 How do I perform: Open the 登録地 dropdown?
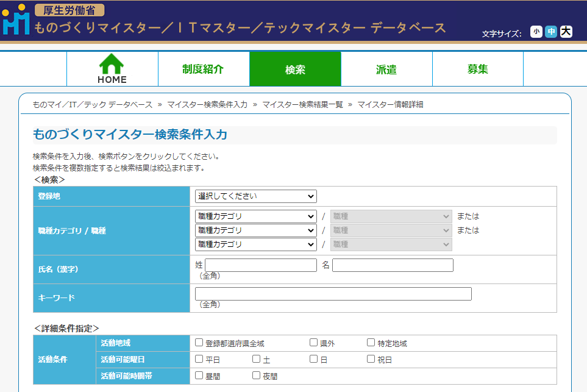coord(255,196)
